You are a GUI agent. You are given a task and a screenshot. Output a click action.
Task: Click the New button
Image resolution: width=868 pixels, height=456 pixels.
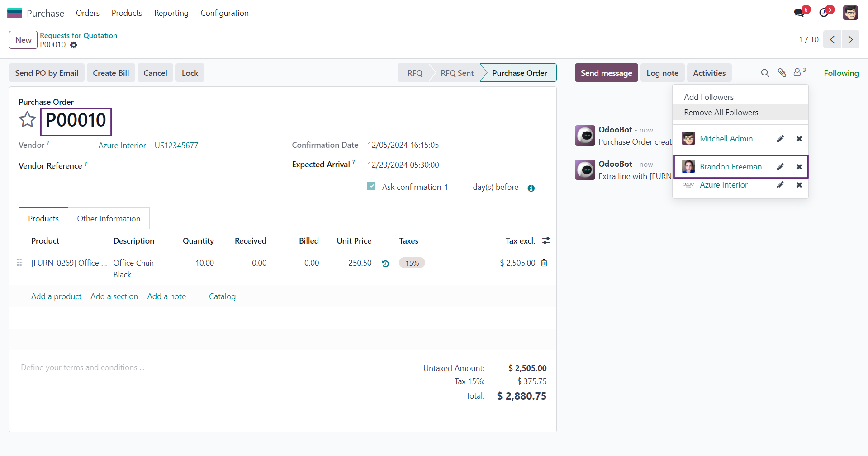[x=23, y=40]
